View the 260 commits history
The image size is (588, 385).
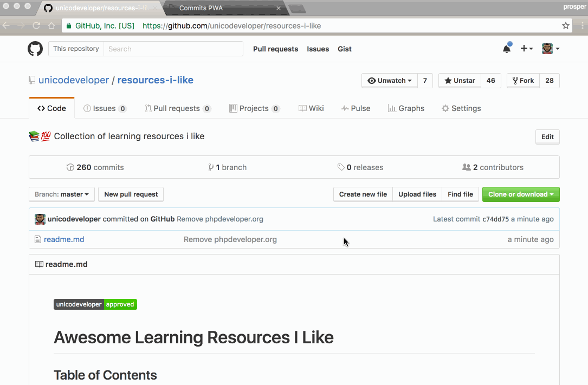click(95, 167)
